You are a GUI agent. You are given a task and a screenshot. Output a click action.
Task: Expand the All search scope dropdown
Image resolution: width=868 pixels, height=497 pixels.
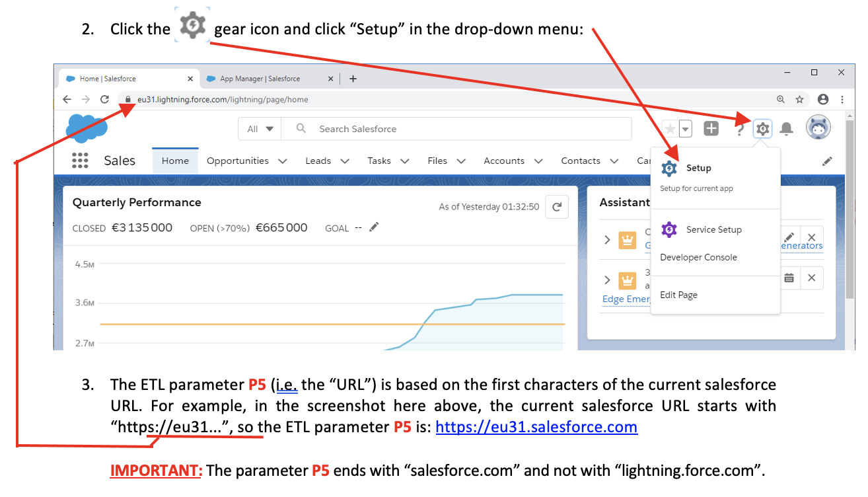coord(260,129)
